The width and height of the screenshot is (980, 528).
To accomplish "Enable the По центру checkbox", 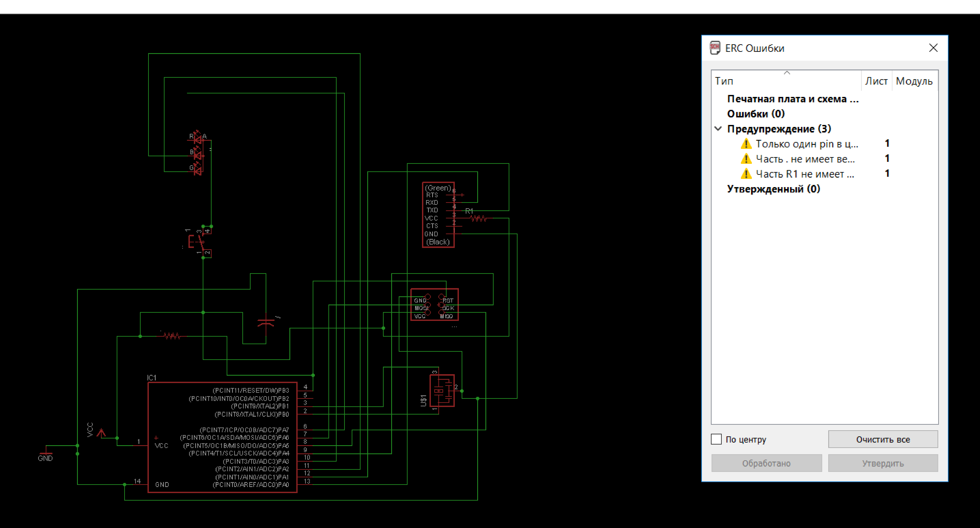I will pos(716,439).
